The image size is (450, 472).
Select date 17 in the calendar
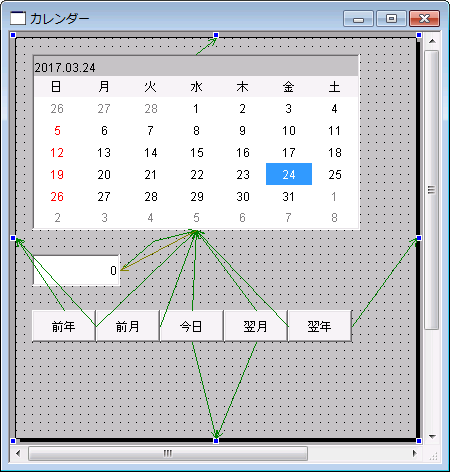289,152
